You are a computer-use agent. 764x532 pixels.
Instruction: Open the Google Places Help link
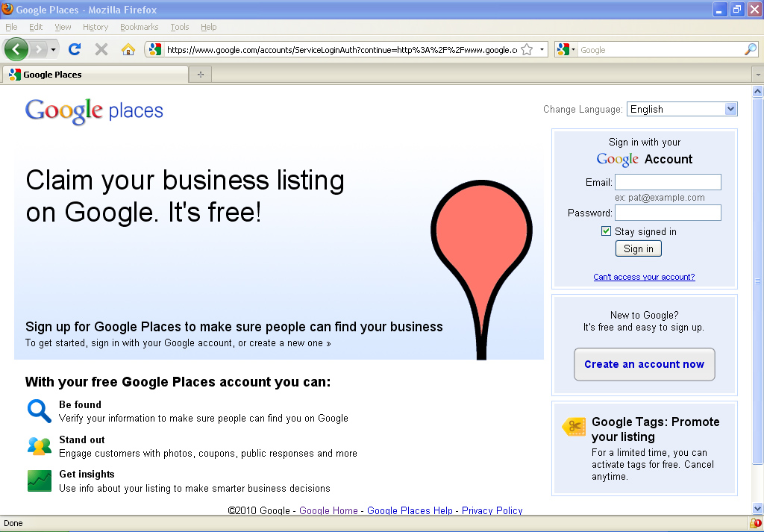410,510
